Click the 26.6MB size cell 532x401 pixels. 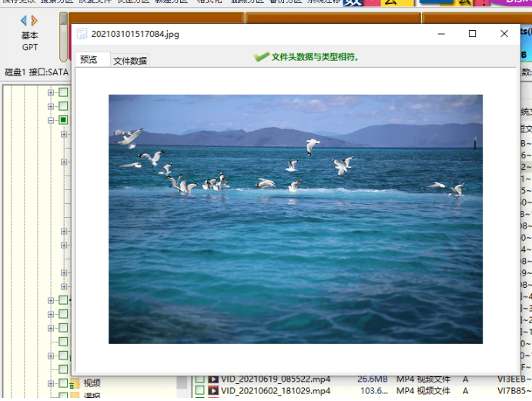coord(372,379)
